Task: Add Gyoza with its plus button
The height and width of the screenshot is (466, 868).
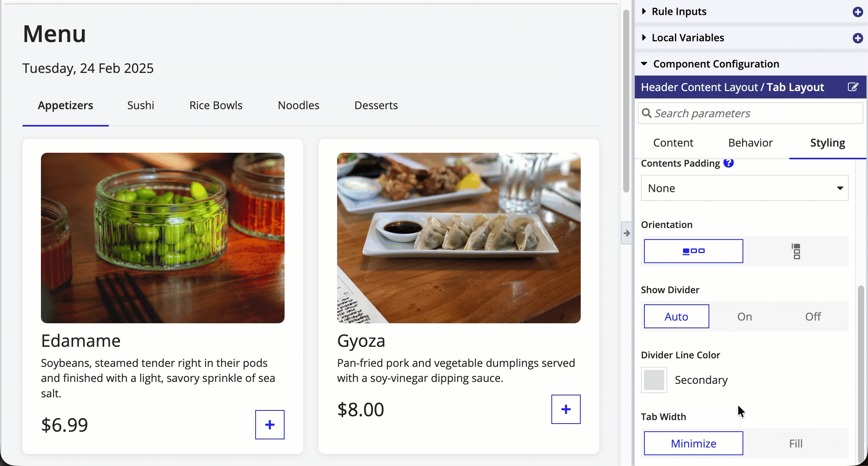Action: click(566, 409)
